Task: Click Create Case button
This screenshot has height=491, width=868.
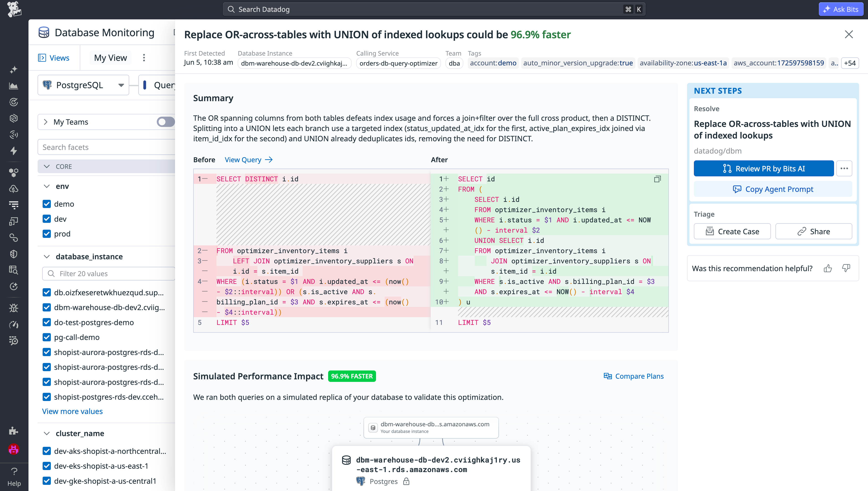Action: pos(732,231)
